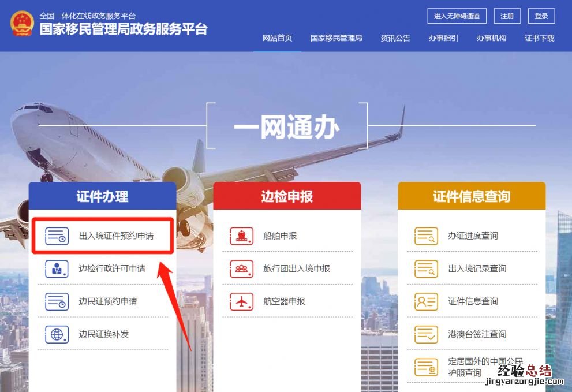This screenshot has height=392, width=572.
Task: Open the 出入境证件预约申请 document icon
Action: click(57, 236)
